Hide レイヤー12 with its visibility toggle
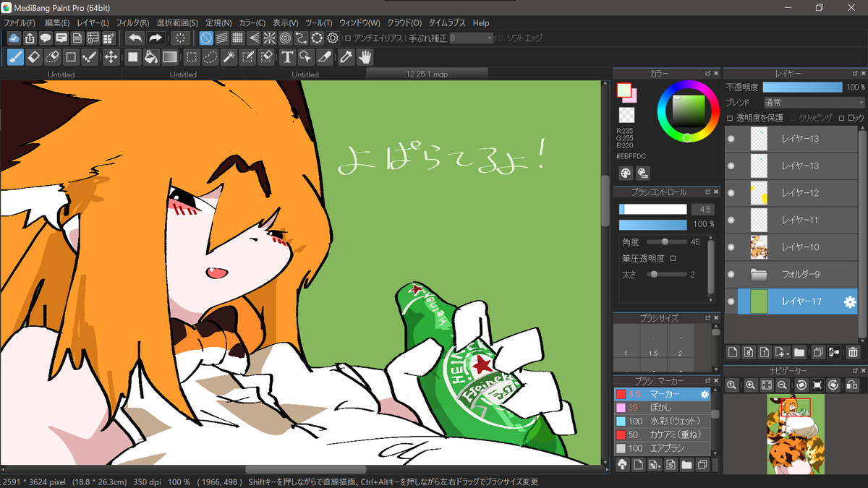Viewport: 868px width, 488px height. tap(730, 193)
